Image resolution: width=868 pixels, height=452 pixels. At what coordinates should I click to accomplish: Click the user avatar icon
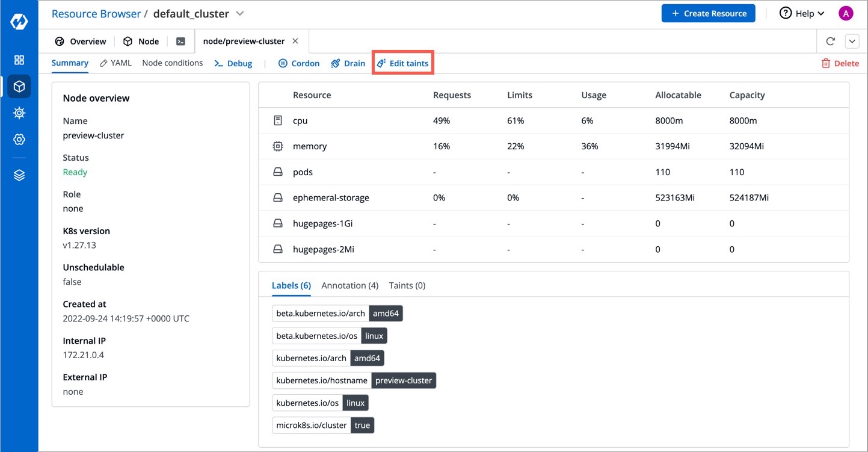click(846, 14)
